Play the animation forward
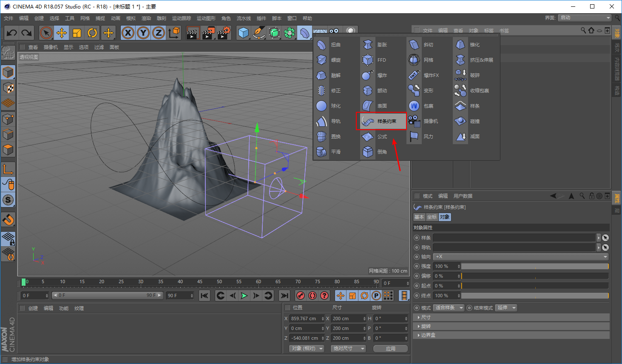The width and height of the screenshot is (622, 364). point(244,296)
